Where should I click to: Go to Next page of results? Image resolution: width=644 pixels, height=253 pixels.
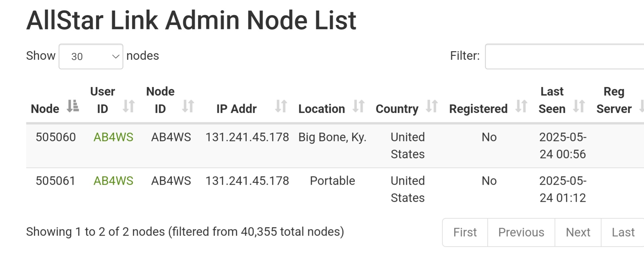(578, 232)
